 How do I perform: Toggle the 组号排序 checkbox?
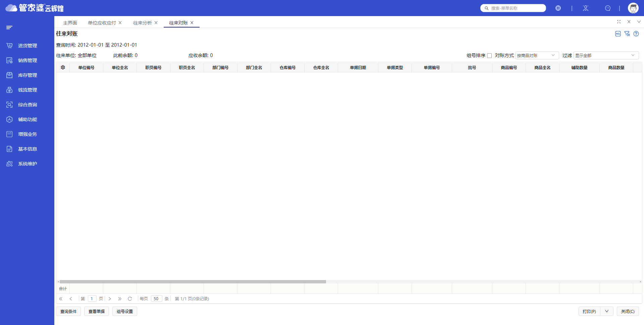[489, 56]
